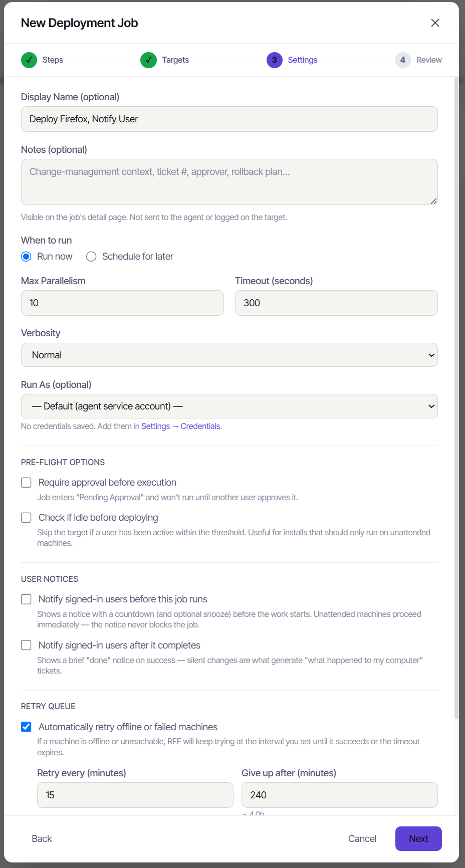Enable Notify signed-in users after it completes
The height and width of the screenshot is (868, 465).
26,645
